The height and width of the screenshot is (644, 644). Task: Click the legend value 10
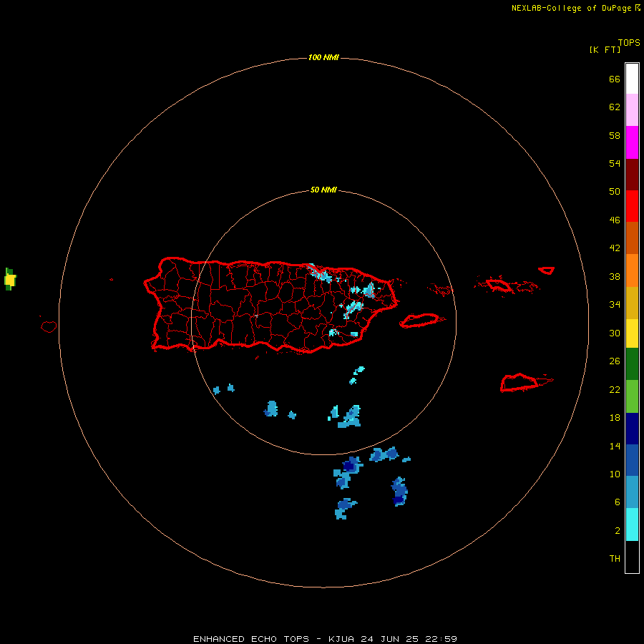click(x=615, y=474)
